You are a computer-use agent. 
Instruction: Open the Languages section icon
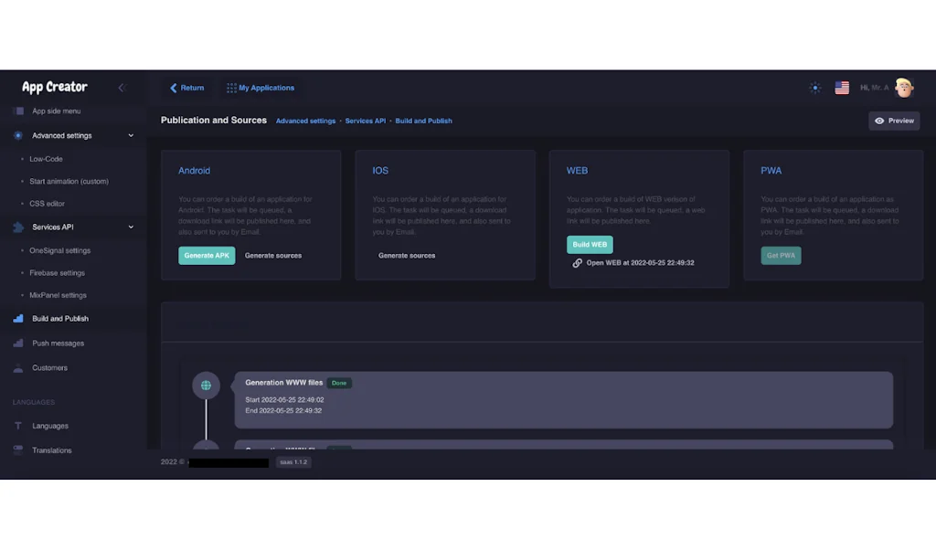16,426
